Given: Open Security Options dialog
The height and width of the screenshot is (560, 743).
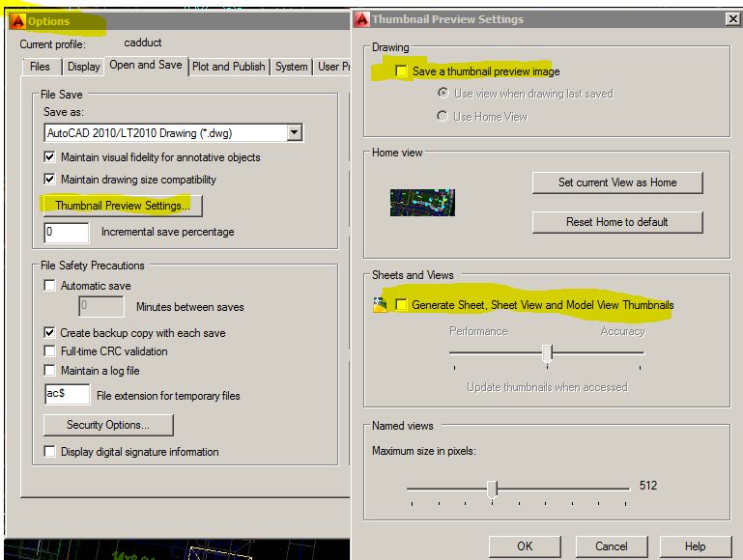Looking at the screenshot, I should click(108, 425).
